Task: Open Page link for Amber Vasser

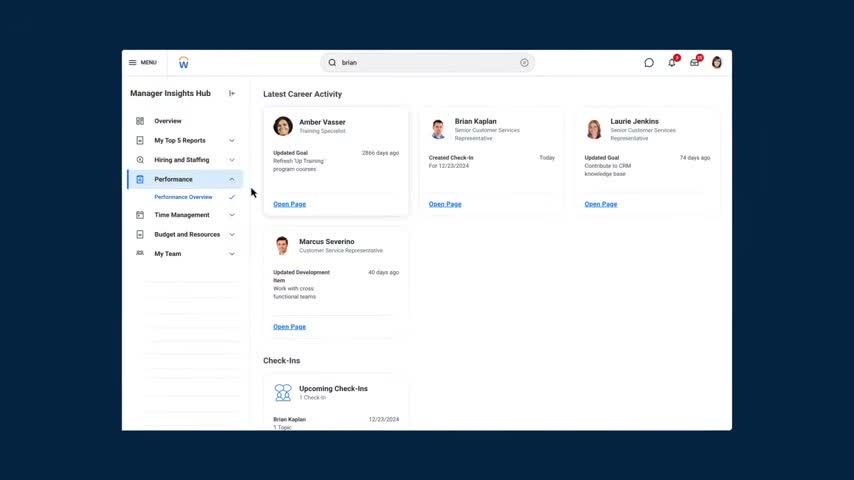Action: 289,204
